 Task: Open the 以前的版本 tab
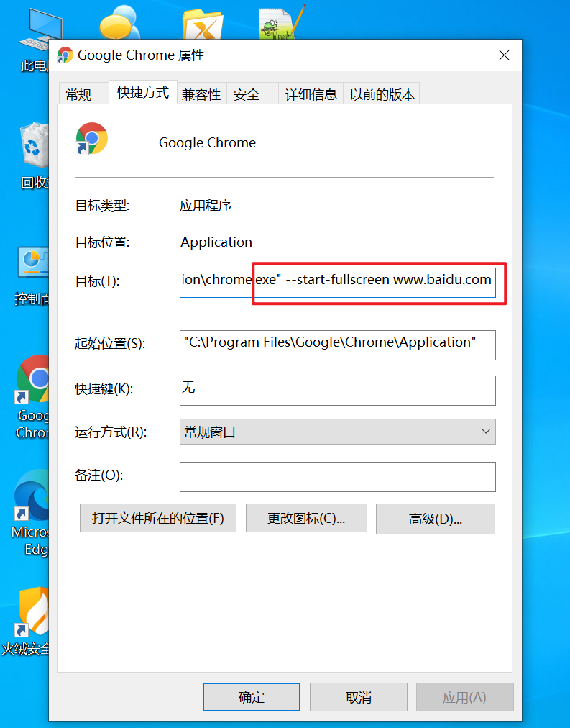(382, 94)
